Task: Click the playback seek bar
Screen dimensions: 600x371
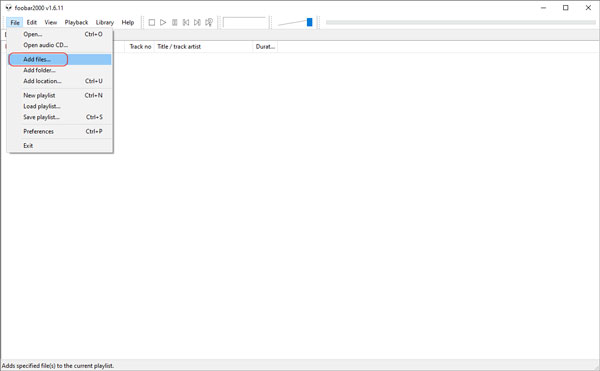Action: pyautogui.click(x=460, y=22)
